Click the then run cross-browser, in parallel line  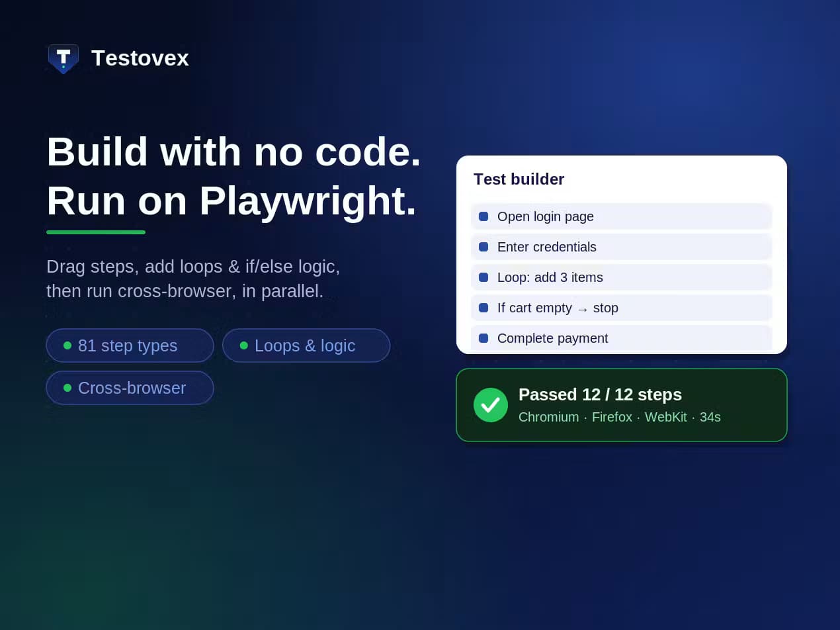click(185, 291)
